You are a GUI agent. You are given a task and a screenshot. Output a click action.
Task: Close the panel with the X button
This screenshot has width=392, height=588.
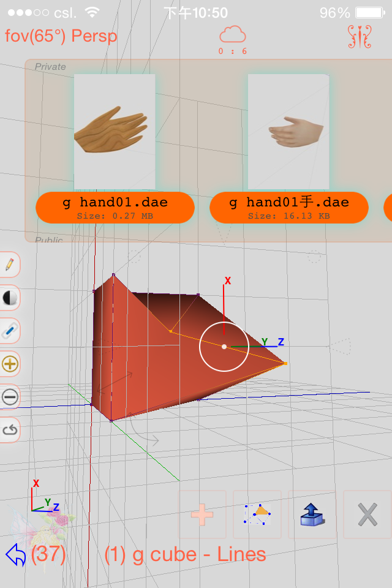(x=367, y=514)
